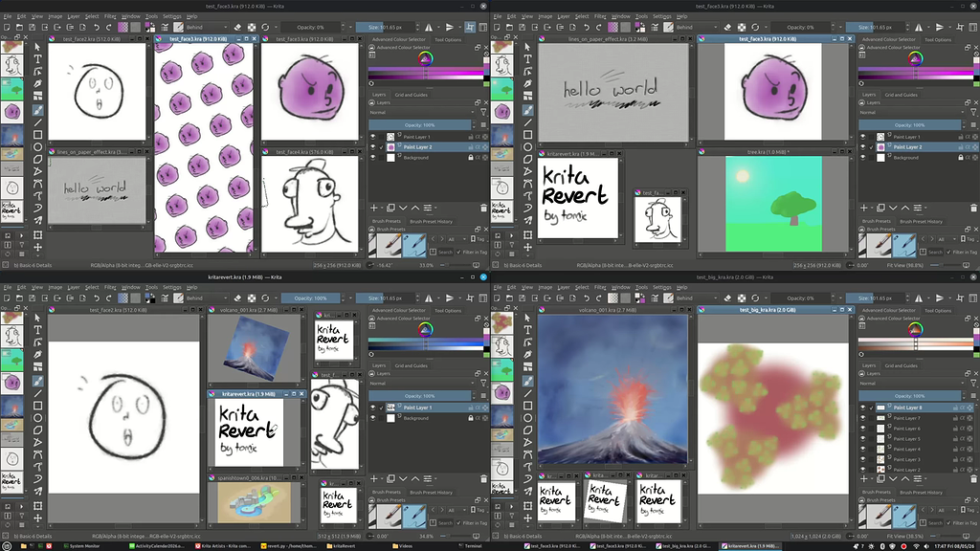This screenshot has height=551, width=980.
Task: Hide Paint Layer 8 in test_big_kra.kra window
Action: 863,408
